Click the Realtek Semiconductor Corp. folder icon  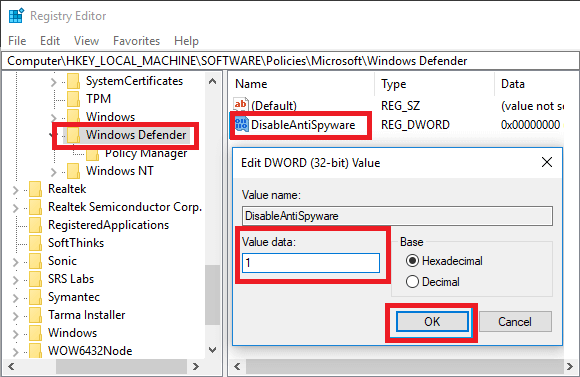pos(36,207)
